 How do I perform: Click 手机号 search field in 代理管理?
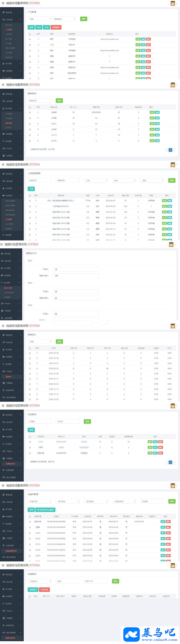[68, 421]
